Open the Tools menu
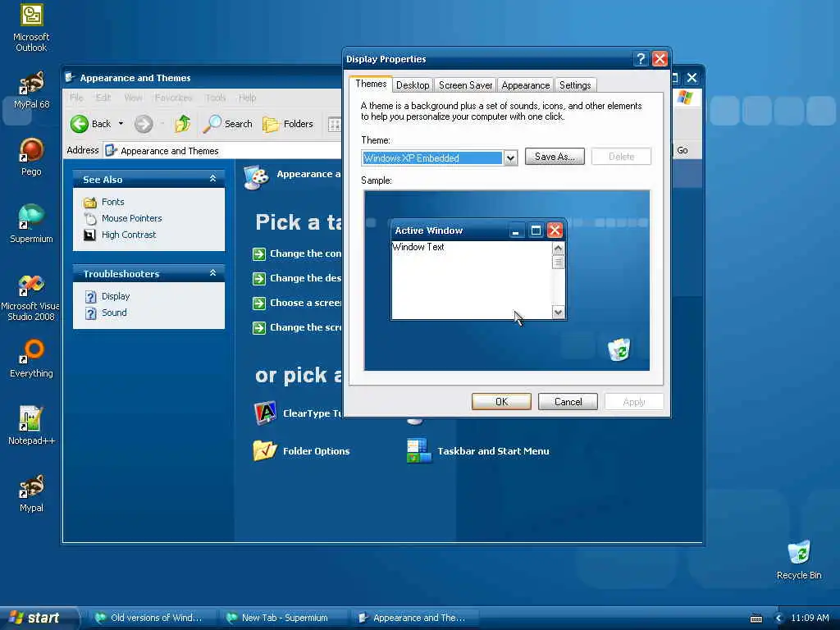The width and height of the screenshot is (840, 630). point(216,98)
